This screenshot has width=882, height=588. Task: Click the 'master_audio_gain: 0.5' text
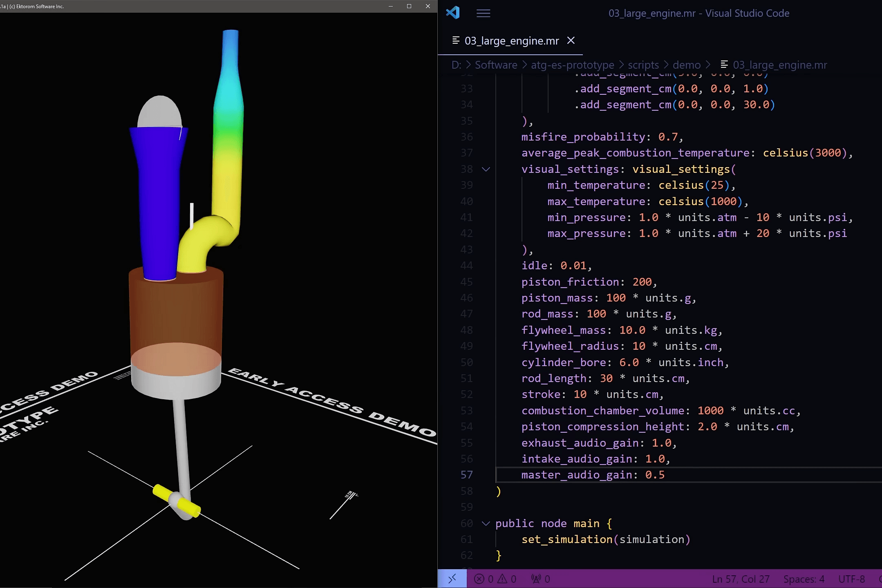coord(593,475)
